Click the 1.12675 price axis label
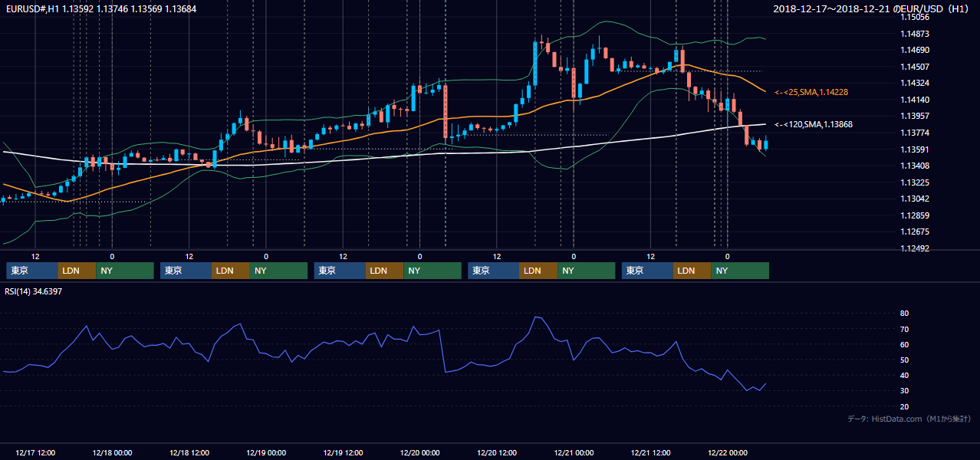Viewport: 980px width, 460px height. [915, 232]
